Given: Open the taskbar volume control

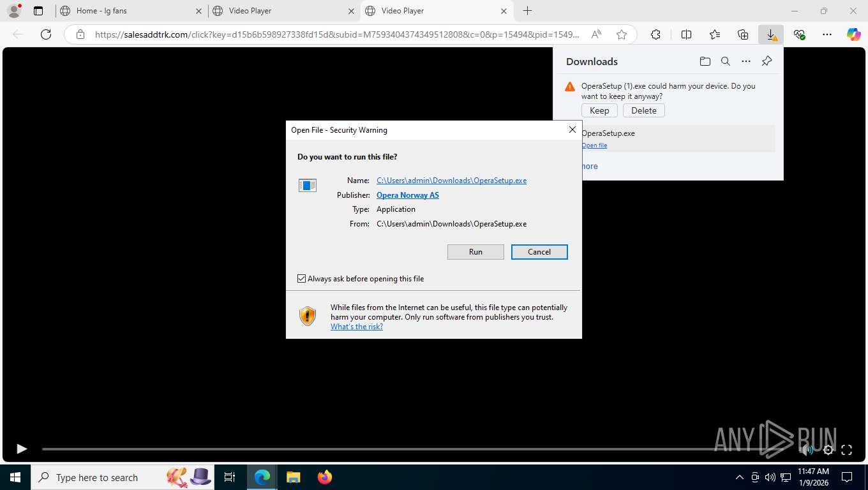Looking at the screenshot, I should pyautogui.click(x=770, y=477).
